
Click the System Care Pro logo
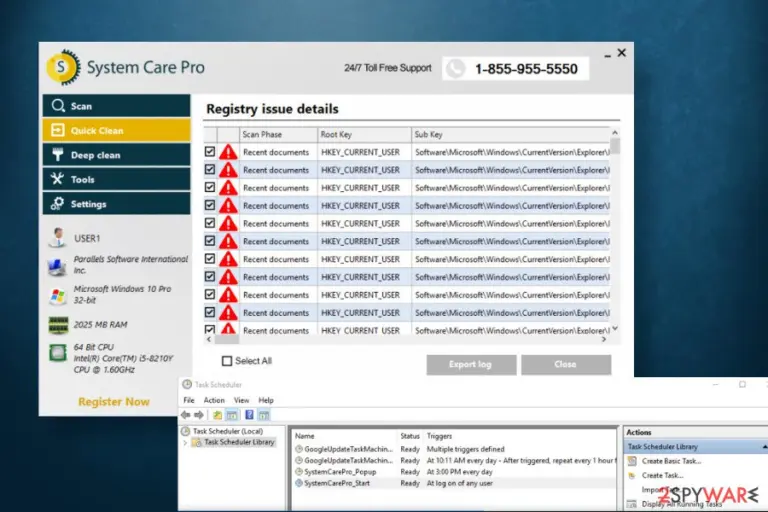pyautogui.click(x=63, y=67)
